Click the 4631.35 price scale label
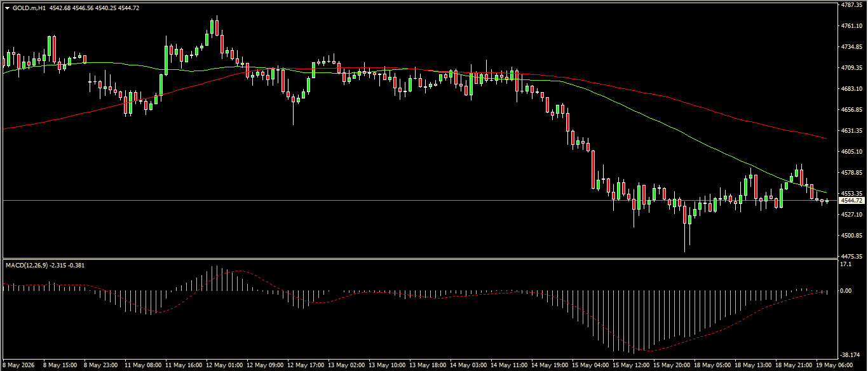 (x=851, y=131)
